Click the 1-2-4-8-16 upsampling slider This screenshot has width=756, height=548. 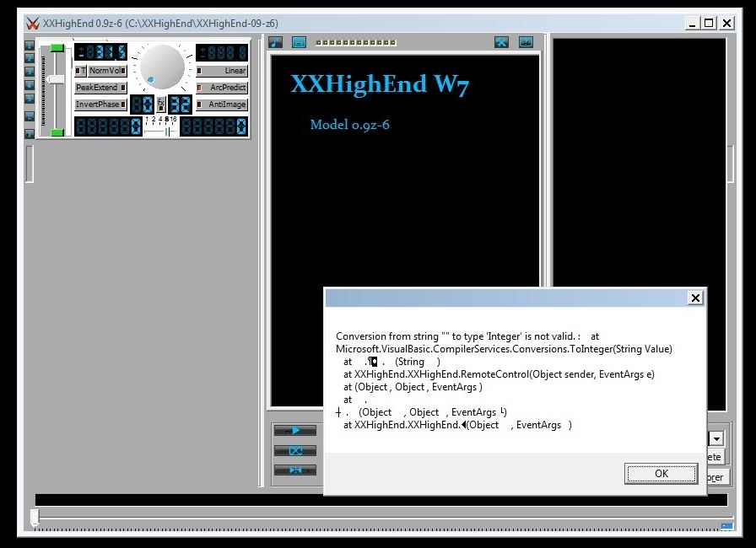pyautogui.click(x=161, y=132)
